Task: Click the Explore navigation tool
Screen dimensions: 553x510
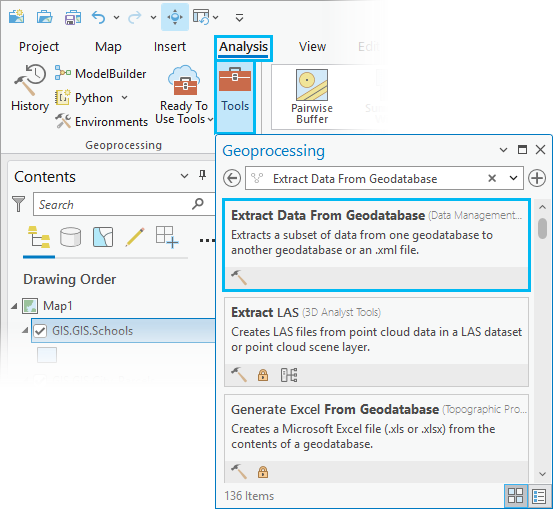Action: click(175, 17)
